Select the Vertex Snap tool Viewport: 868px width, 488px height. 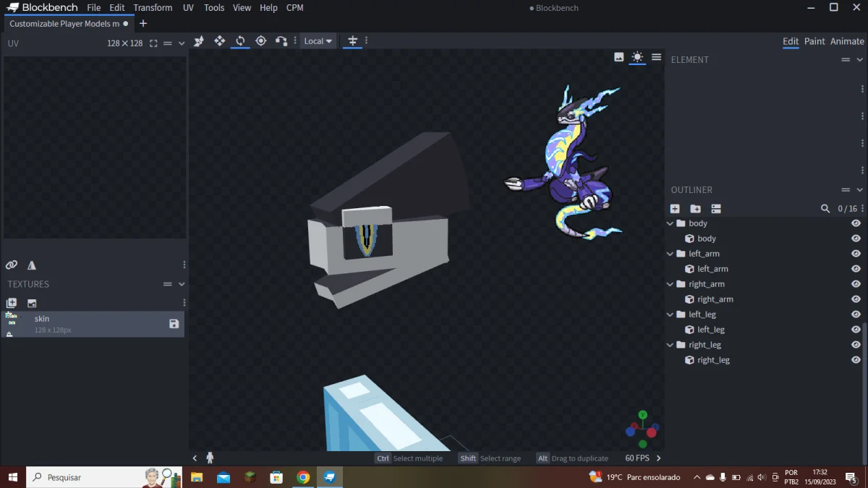281,41
